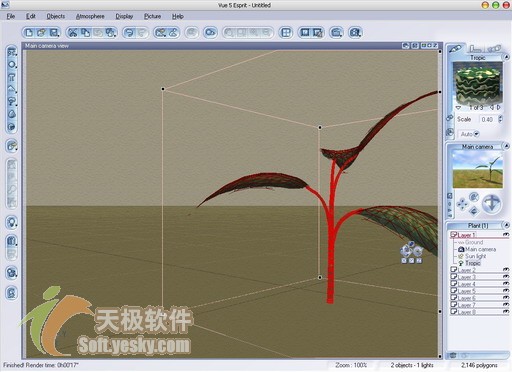
Task: Select the sphere primitive tool
Action: pos(12,64)
